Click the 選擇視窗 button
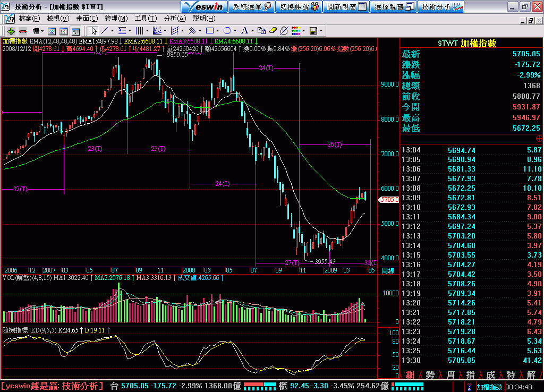This screenshot has width=544, height=392. coord(394,6)
